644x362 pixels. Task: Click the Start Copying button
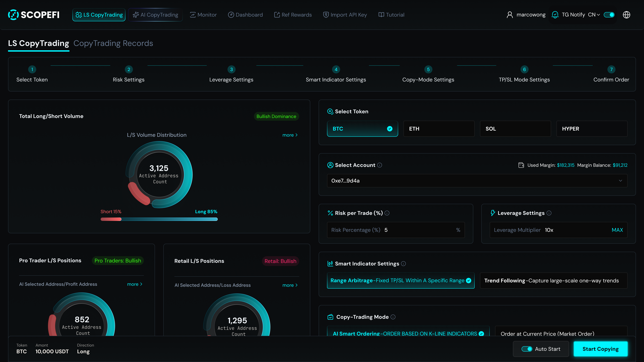[601, 349]
